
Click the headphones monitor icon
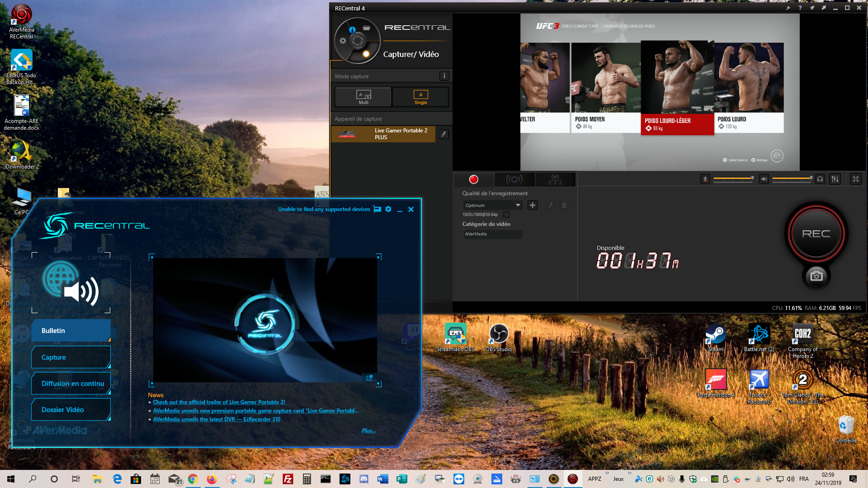click(x=820, y=179)
